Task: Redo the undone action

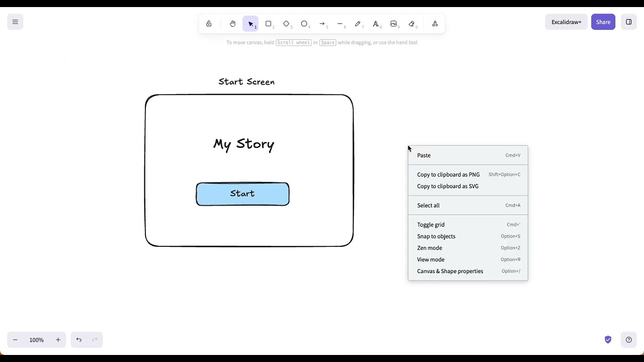Action: point(95,340)
